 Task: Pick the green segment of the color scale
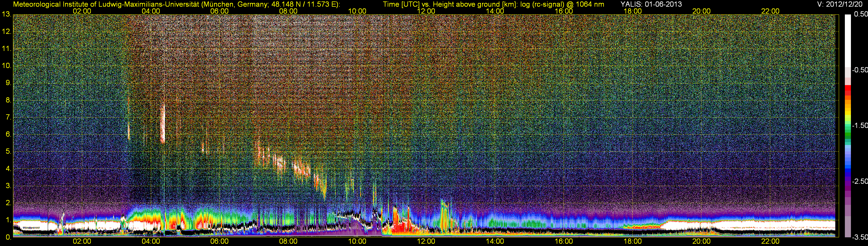(x=847, y=133)
